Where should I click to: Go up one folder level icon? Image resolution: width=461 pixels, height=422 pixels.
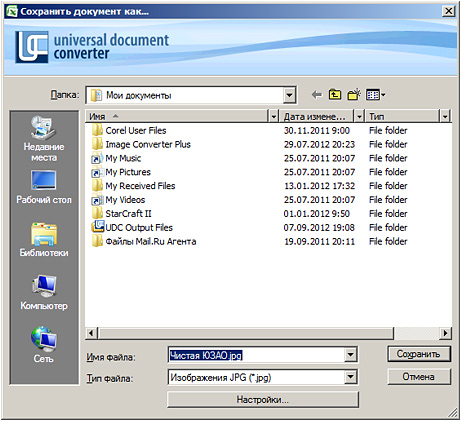coord(335,95)
